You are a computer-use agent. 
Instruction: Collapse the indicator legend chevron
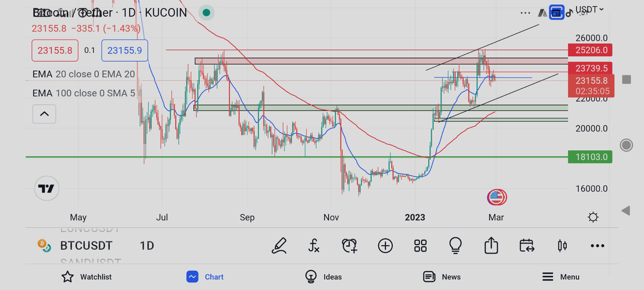pos(44,114)
